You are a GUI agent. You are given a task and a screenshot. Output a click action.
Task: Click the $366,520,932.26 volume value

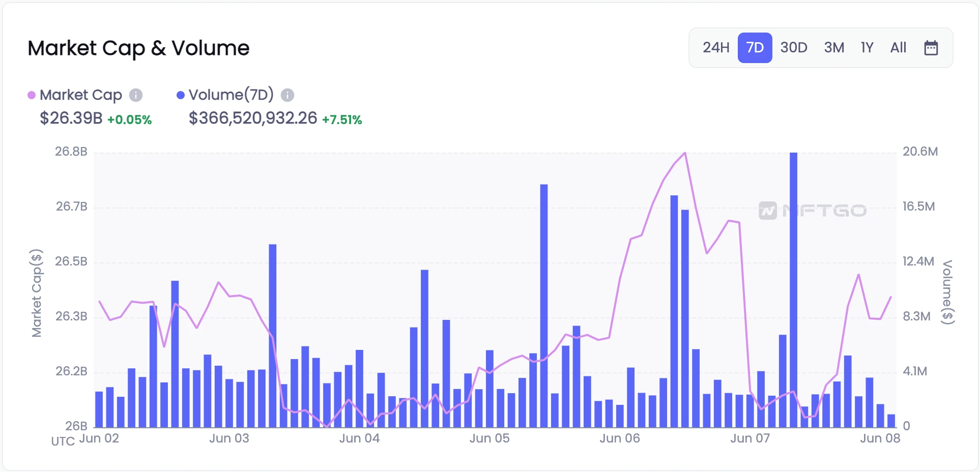253,119
